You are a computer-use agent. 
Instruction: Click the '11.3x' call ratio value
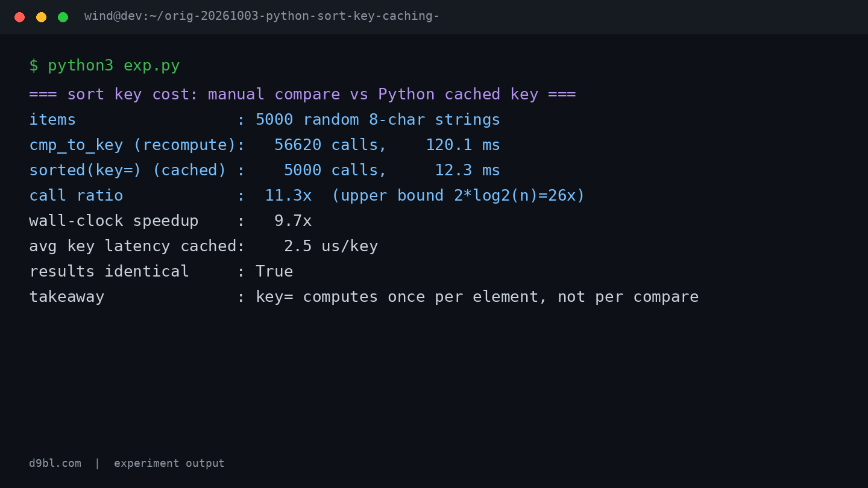(x=288, y=196)
